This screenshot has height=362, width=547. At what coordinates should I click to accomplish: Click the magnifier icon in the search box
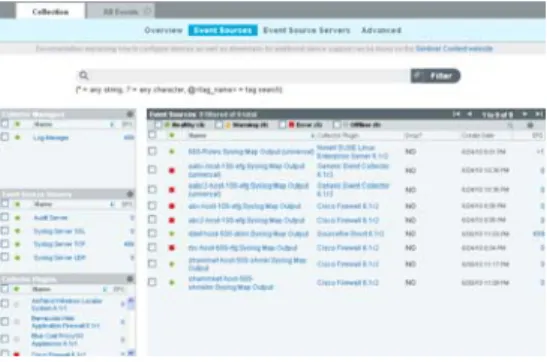coord(84,75)
